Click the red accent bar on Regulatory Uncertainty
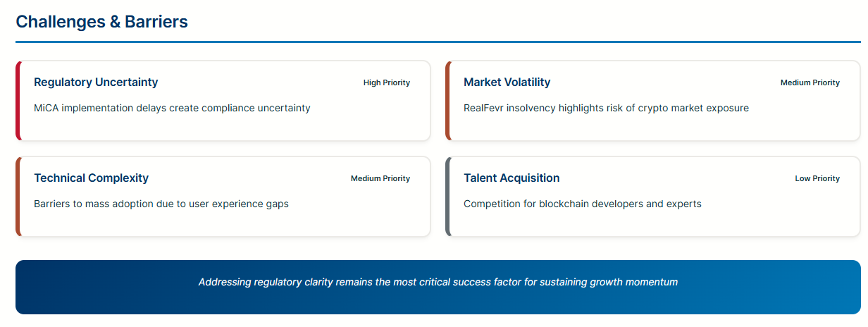The height and width of the screenshot is (327, 868). point(18,101)
